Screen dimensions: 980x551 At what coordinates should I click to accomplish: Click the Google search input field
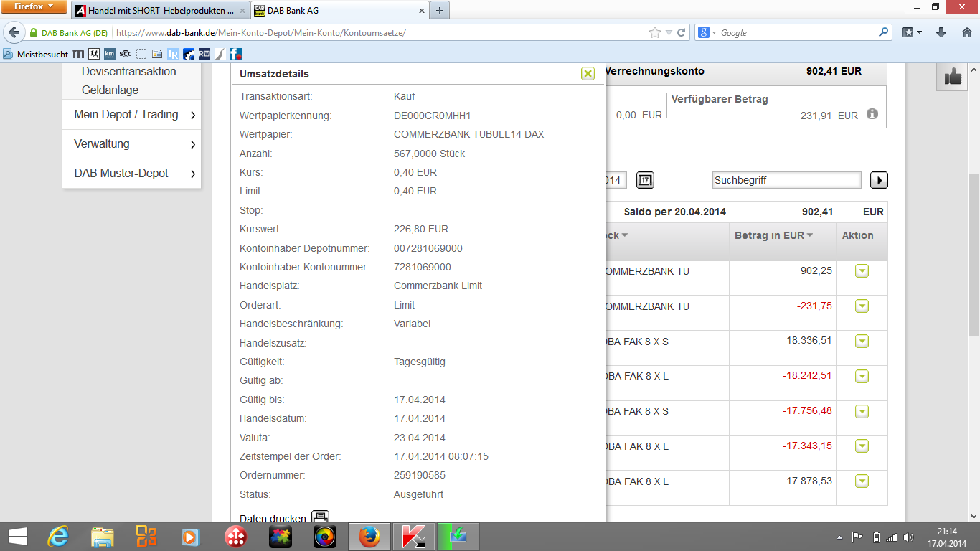tap(797, 32)
